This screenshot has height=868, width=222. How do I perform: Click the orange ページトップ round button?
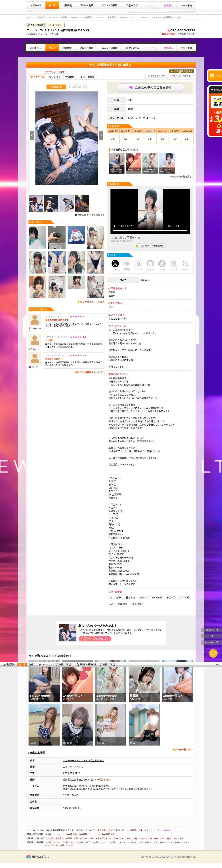(213, 653)
